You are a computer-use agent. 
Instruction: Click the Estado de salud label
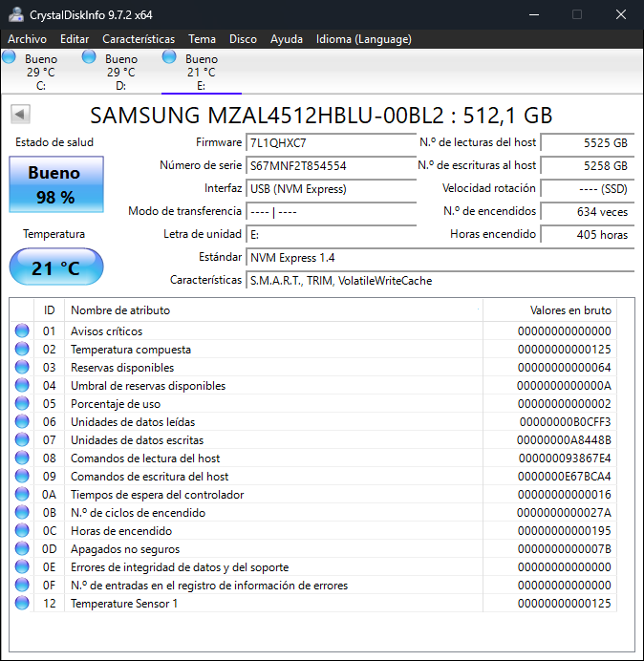[x=54, y=142]
